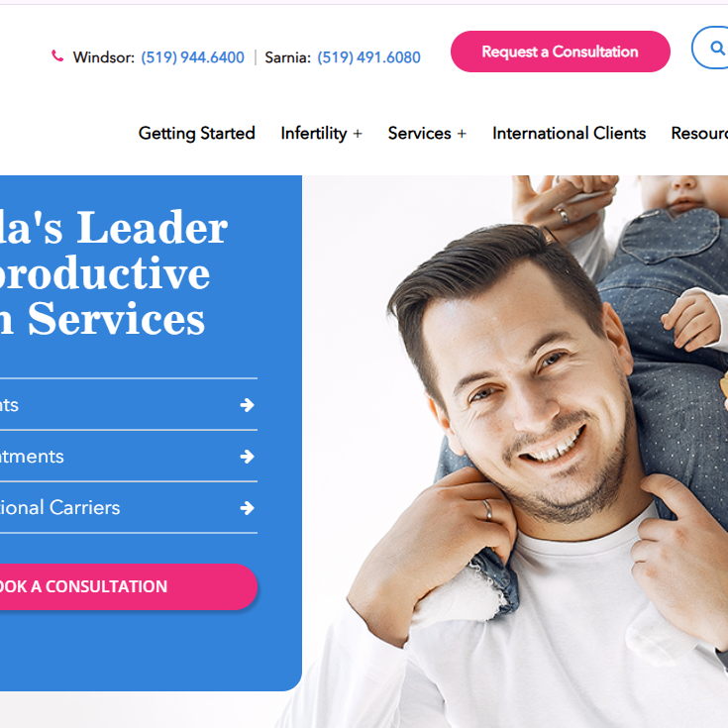Viewport: 728px width, 728px height.
Task: Open International Clients menu item
Action: tap(570, 134)
